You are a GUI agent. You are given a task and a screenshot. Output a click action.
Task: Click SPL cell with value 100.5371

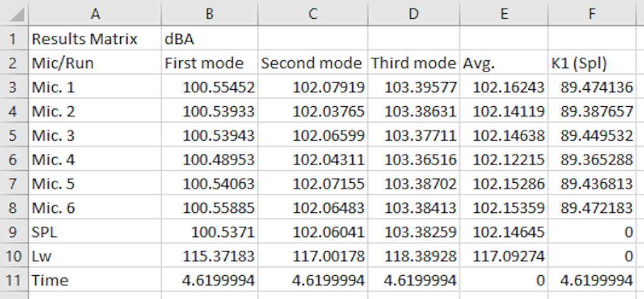click(209, 232)
